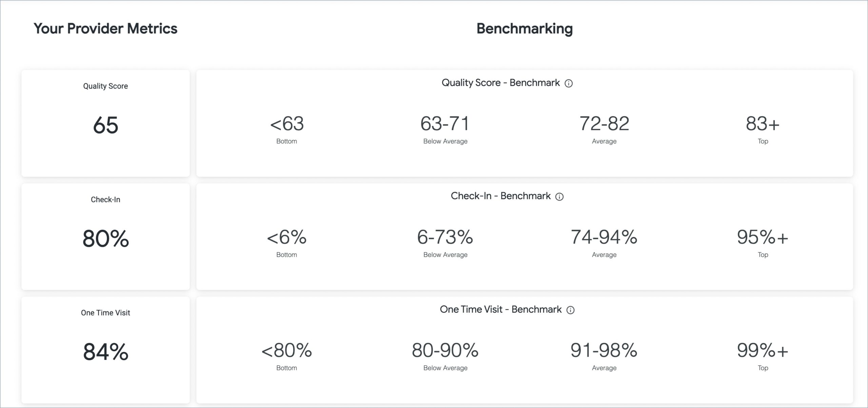The height and width of the screenshot is (408, 868).
Task: Click the Benchmarking heading
Action: (525, 28)
